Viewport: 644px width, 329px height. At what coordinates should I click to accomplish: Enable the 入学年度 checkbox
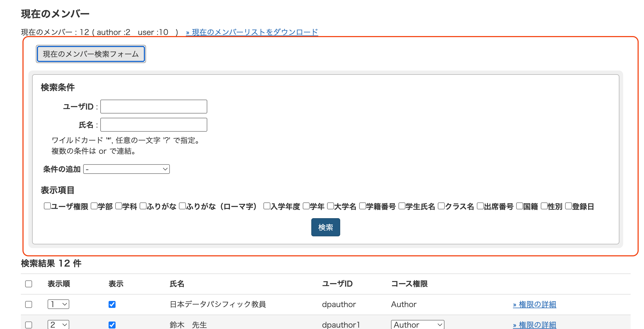[267, 206]
